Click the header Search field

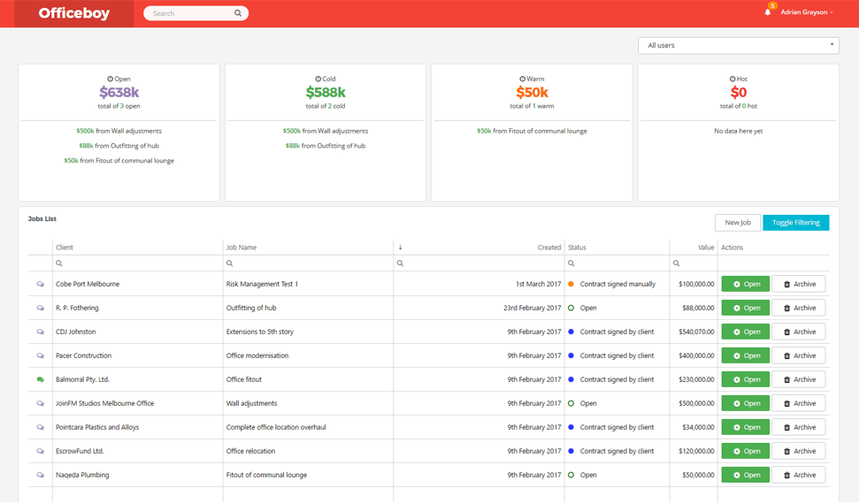click(x=196, y=13)
